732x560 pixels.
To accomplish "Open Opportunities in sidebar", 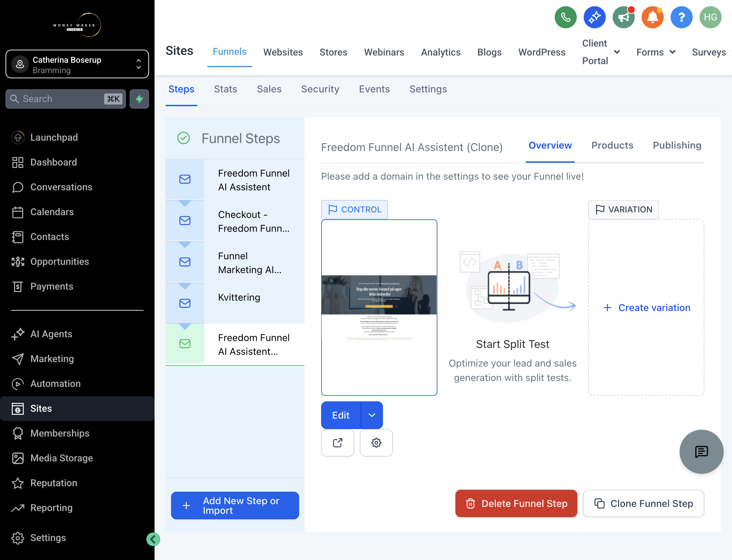I will 77,261.
